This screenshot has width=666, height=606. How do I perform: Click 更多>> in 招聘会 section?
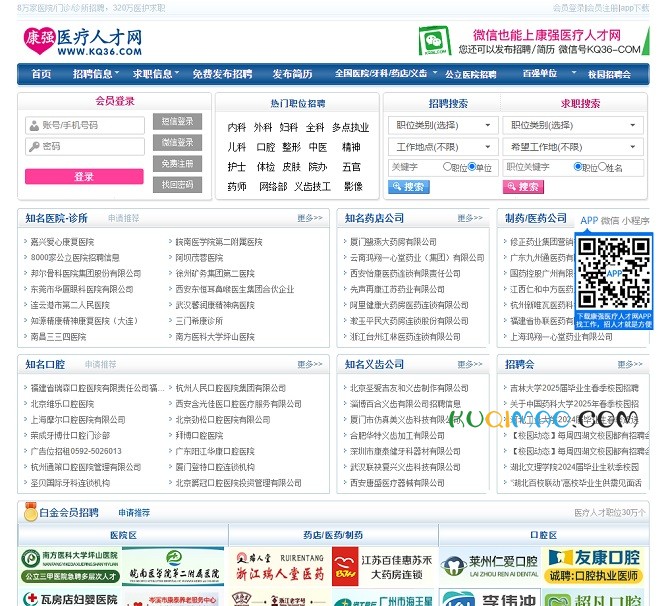coord(630,364)
